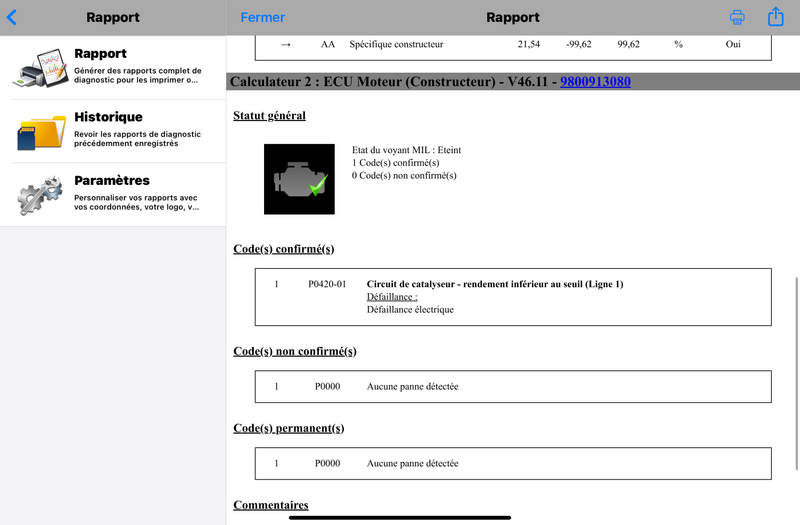Image resolution: width=800 pixels, height=525 pixels.
Task: Tap the Historique folder icon
Action: [41, 132]
